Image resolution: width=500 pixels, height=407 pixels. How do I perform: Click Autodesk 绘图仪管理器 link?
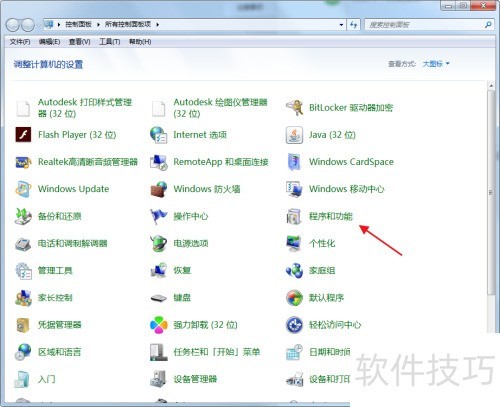pos(220,108)
